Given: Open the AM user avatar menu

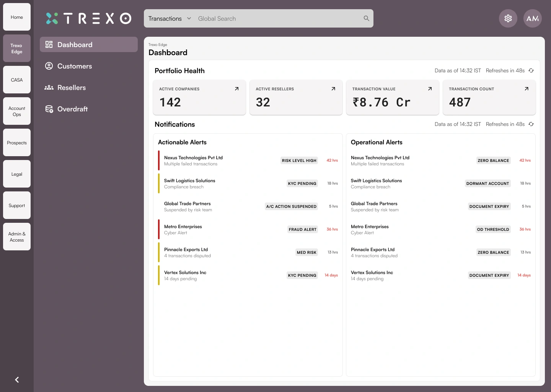Looking at the screenshot, I should (x=533, y=18).
